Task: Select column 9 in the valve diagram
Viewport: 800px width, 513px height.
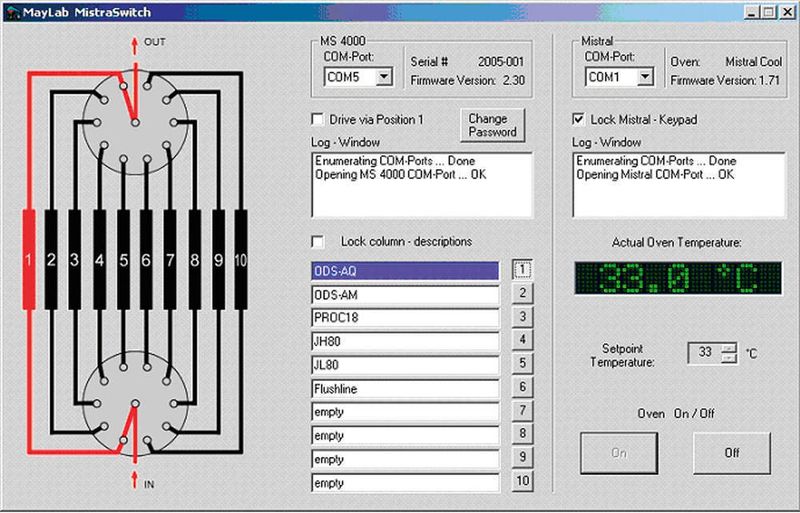Action: 218,259
